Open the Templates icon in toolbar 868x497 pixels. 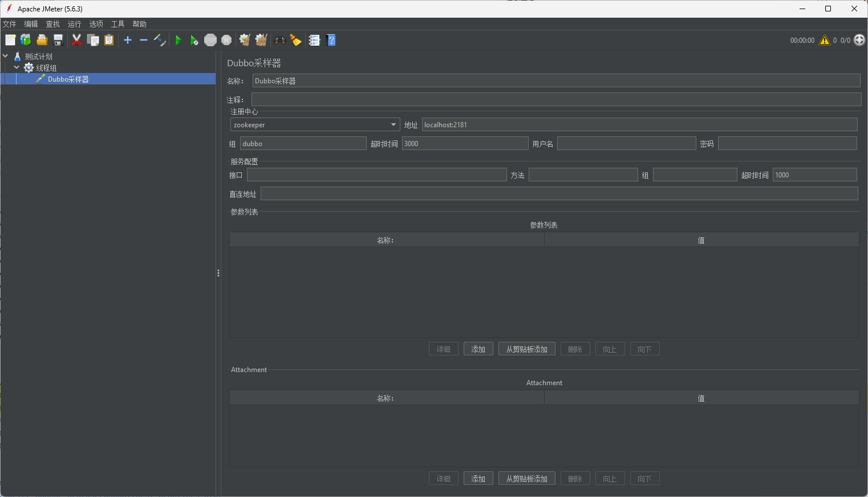coord(26,40)
